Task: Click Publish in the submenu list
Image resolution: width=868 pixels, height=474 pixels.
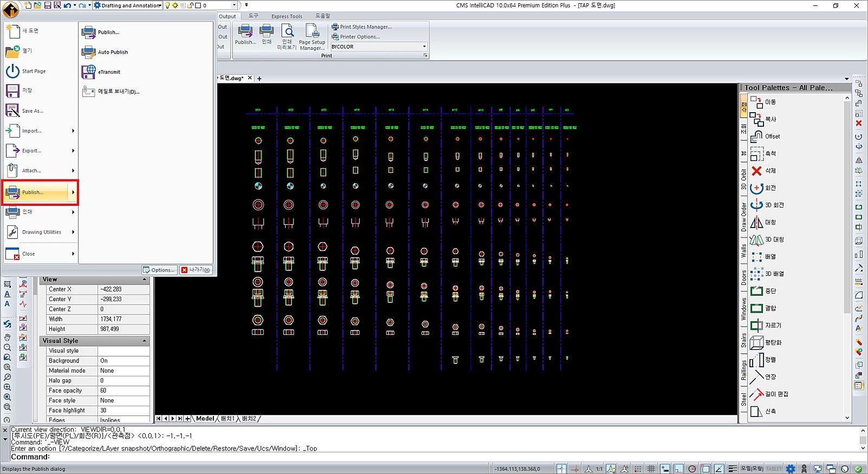Action: point(101,33)
